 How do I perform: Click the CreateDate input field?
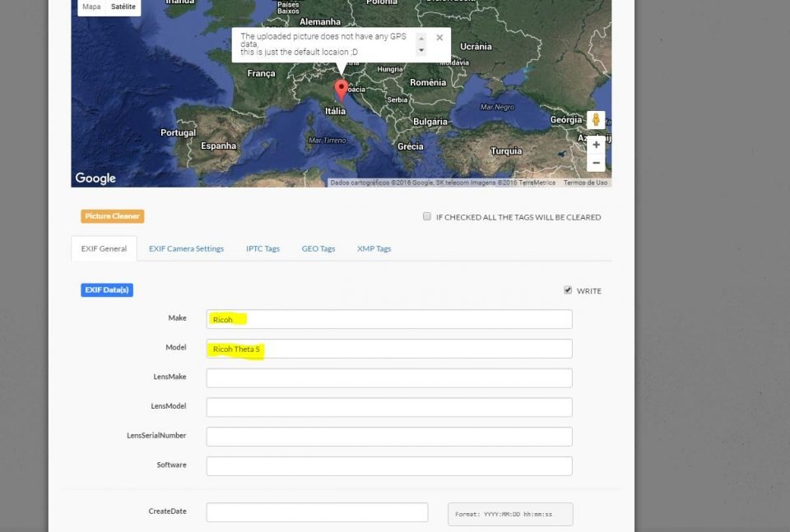pyautogui.click(x=317, y=512)
